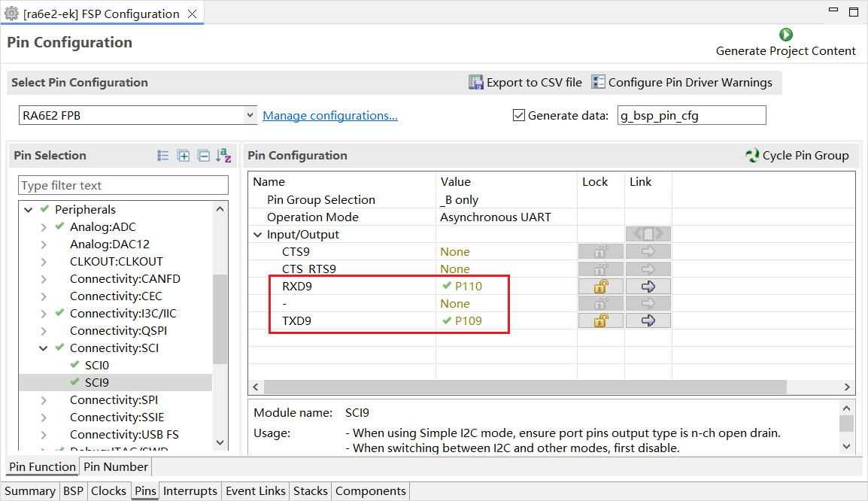The height and width of the screenshot is (501, 868).
Task: Select SCI0 in the peripherals tree
Action: click(96, 366)
